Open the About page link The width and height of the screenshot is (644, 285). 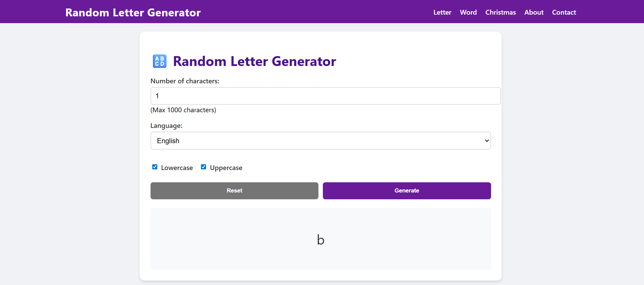pyautogui.click(x=534, y=13)
